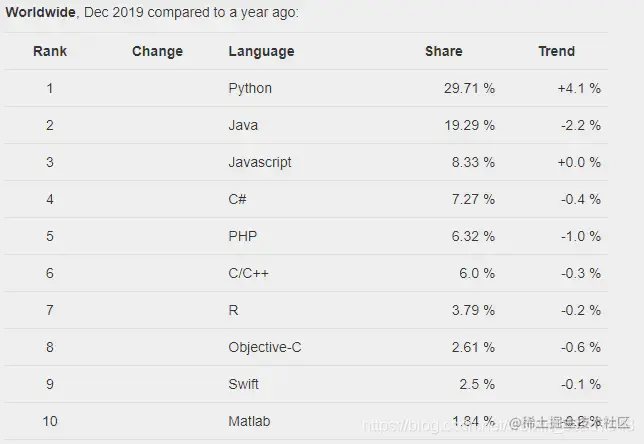Click the blog URL watermark text
The width and height of the screenshot is (644, 444).
435,425
